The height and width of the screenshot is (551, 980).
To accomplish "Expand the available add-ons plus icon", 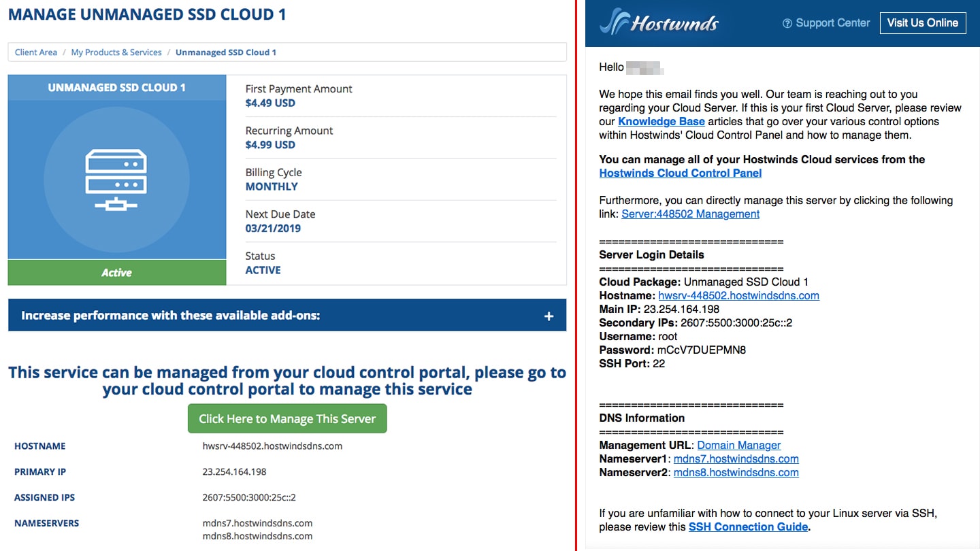I will [549, 316].
